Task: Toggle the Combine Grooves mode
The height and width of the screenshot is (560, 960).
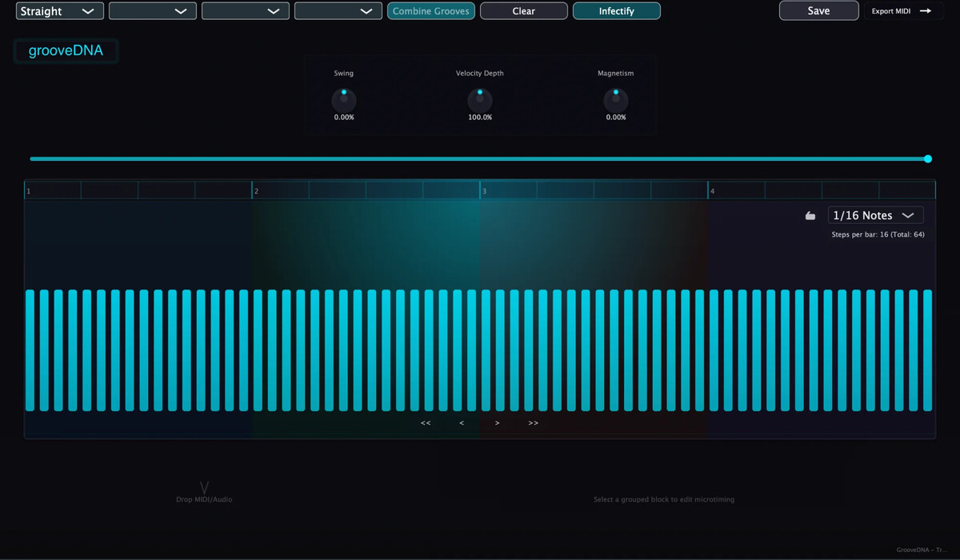Action: pyautogui.click(x=430, y=11)
